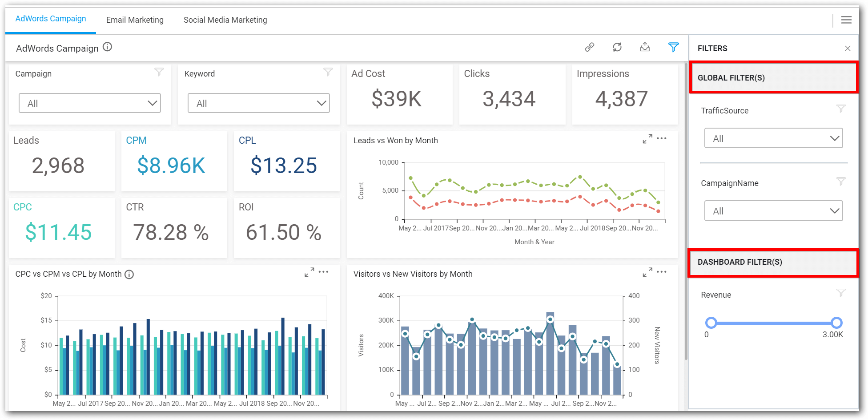Open the TrafficSource dropdown list
The image size is (868, 420).
click(x=773, y=138)
